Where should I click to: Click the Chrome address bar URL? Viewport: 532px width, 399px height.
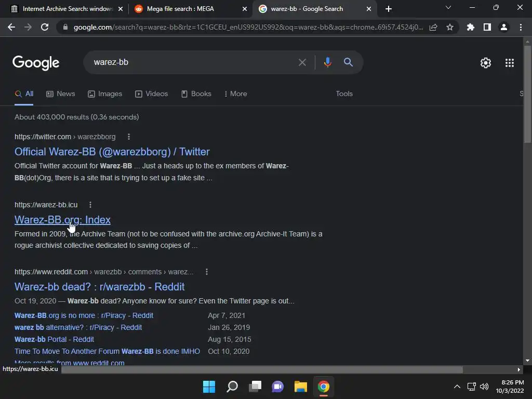(248, 27)
